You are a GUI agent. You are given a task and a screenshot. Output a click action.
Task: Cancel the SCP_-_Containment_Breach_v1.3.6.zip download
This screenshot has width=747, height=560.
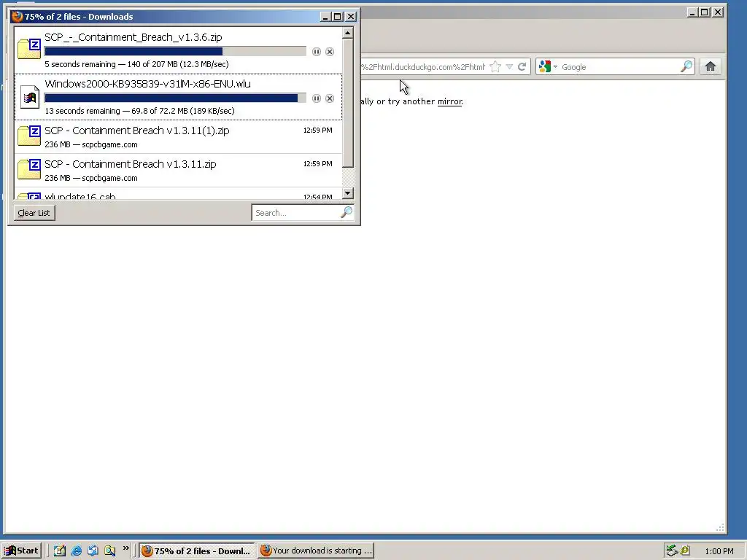(x=330, y=52)
